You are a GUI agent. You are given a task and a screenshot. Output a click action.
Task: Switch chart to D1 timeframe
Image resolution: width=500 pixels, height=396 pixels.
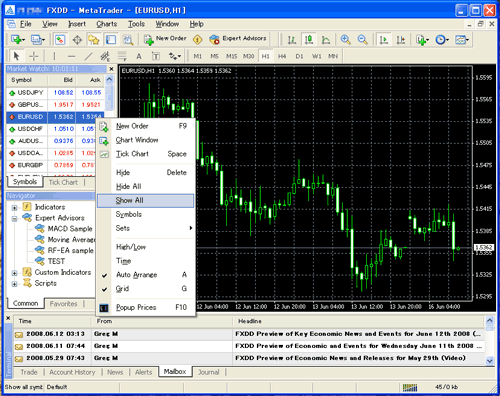click(299, 56)
